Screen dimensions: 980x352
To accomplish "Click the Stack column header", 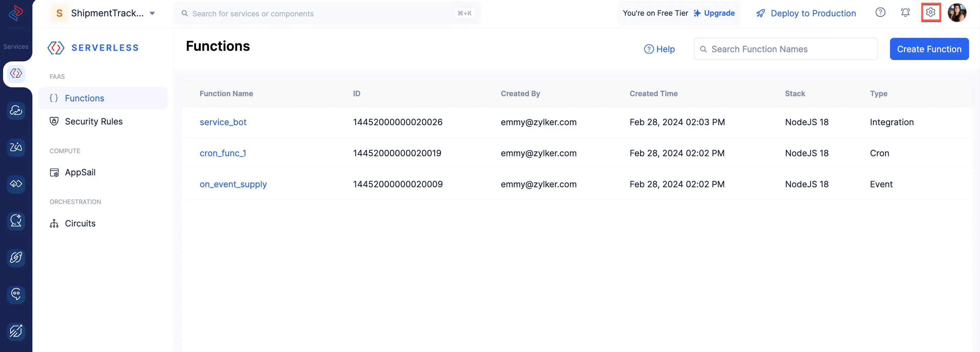I will coord(795,93).
